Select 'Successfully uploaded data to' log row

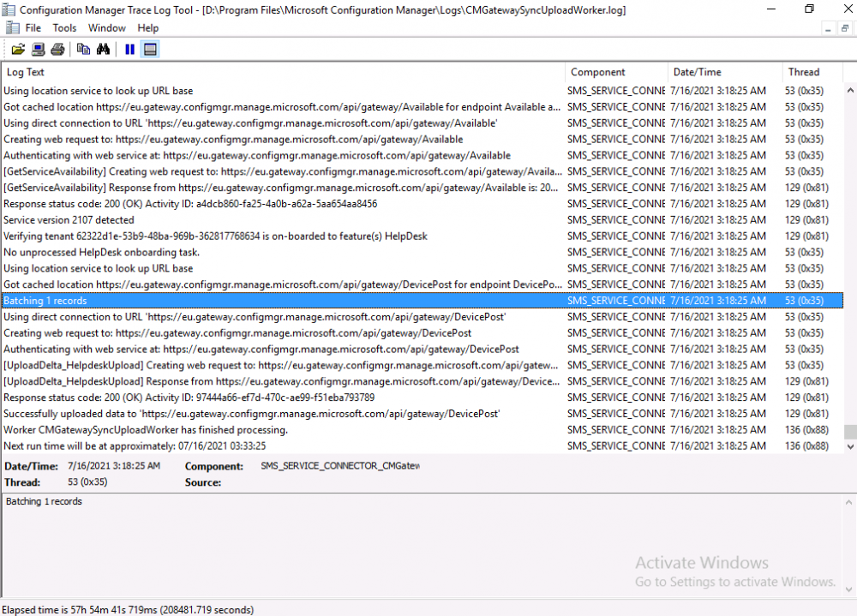[422, 414]
